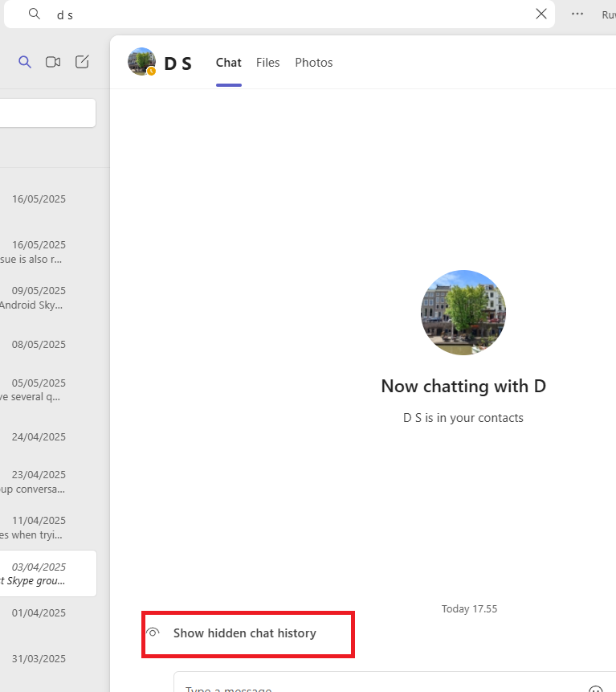Click the filter input field in chat list
The image size is (616, 692).
[x=47, y=113]
